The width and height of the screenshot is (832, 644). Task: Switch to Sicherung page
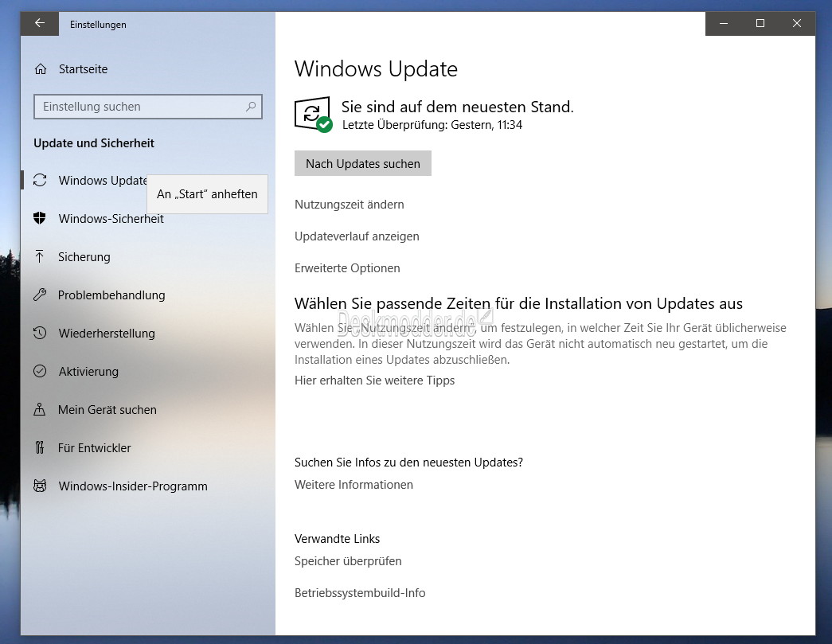point(84,257)
